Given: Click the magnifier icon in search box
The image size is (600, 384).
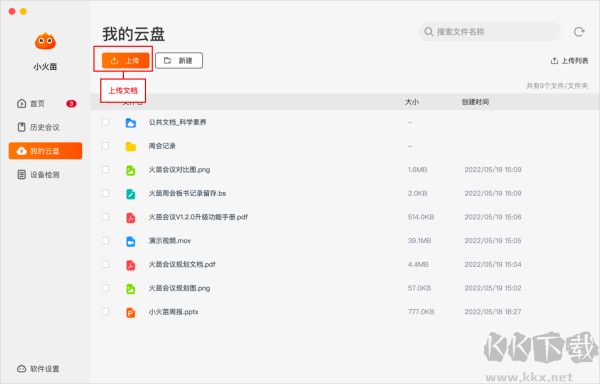Looking at the screenshot, I should pyautogui.click(x=429, y=32).
